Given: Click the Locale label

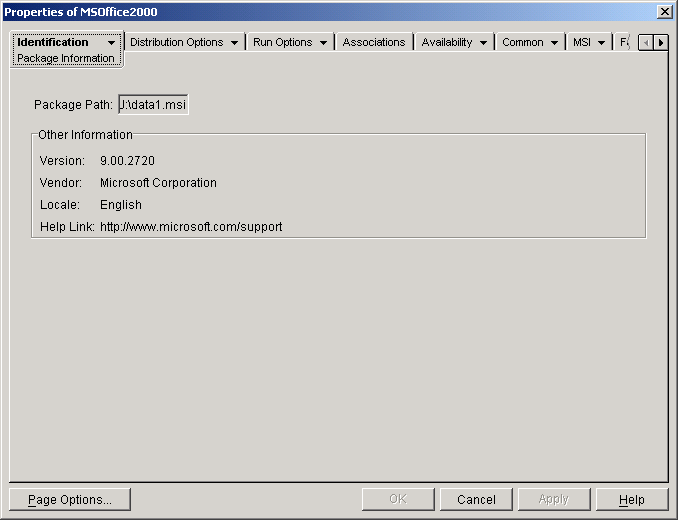Looking at the screenshot, I should [60, 205].
